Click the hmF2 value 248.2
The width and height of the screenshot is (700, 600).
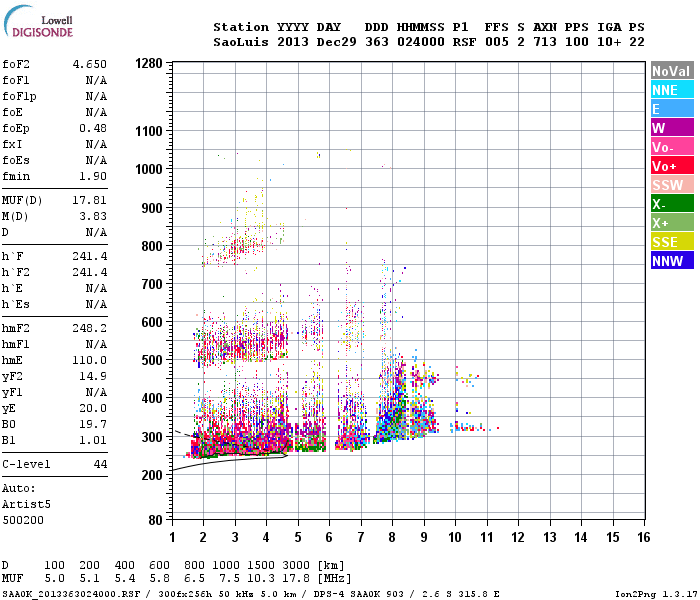(x=90, y=329)
